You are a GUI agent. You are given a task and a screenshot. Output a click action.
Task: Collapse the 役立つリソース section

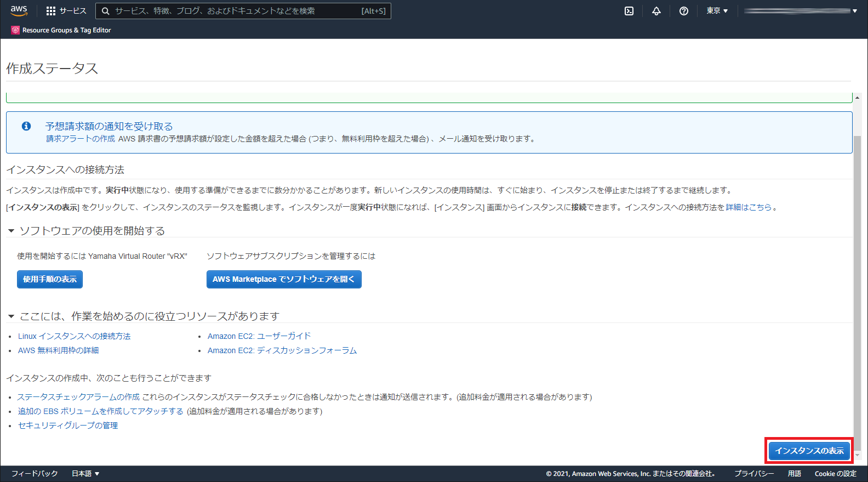click(x=11, y=316)
